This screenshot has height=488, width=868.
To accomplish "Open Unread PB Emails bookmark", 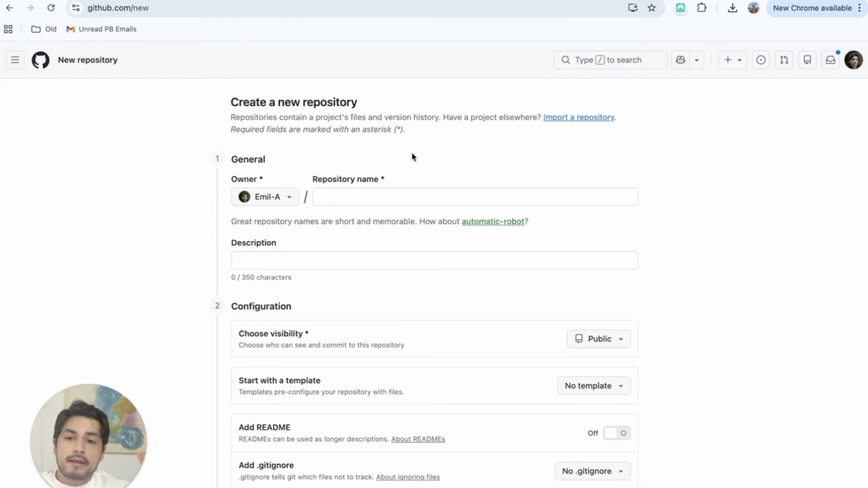I will (x=101, y=29).
